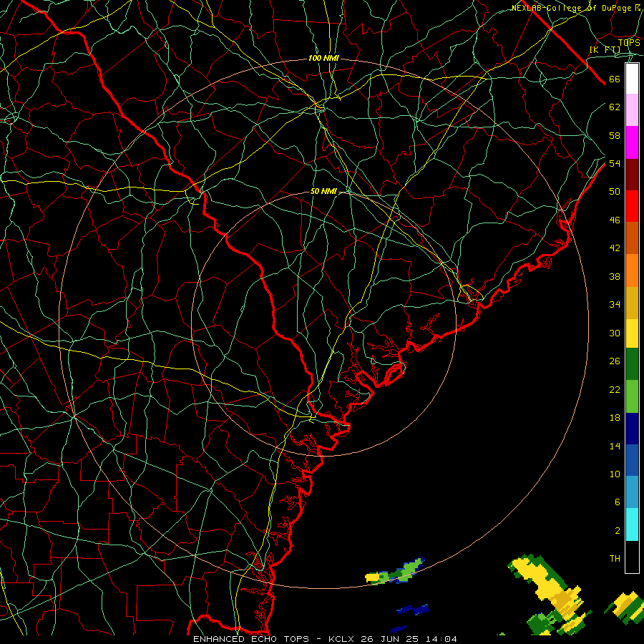Click the 50 NMI range ring label
This screenshot has width=644, height=644.
tap(323, 191)
